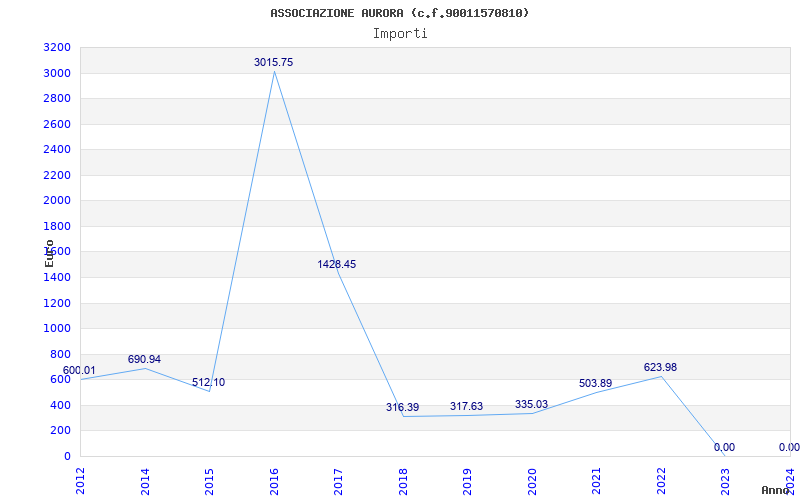Click the 3200 y-axis tick label
The height and width of the screenshot is (500, 800).
pos(57,48)
